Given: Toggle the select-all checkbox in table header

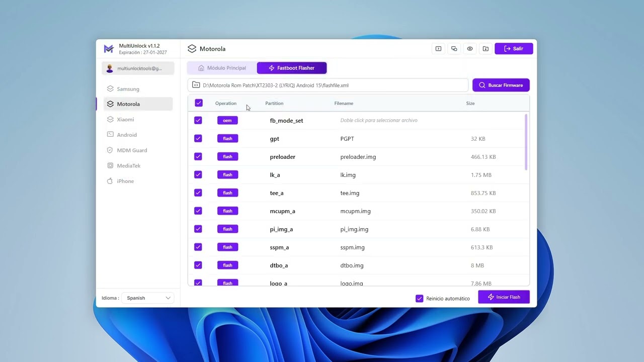Looking at the screenshot, I should tap(199, 103).
